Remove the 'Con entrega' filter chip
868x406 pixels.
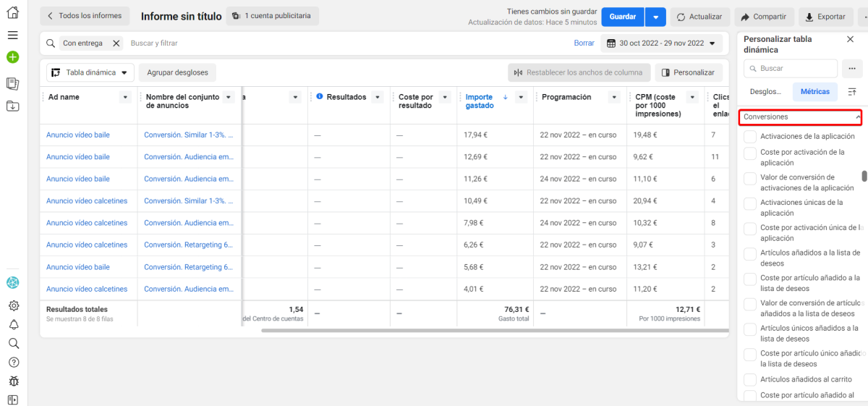pos(116,43)
